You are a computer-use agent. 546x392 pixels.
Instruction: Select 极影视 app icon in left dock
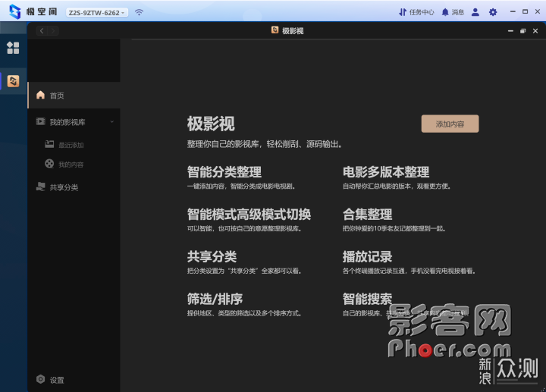(x=13, y=81)
